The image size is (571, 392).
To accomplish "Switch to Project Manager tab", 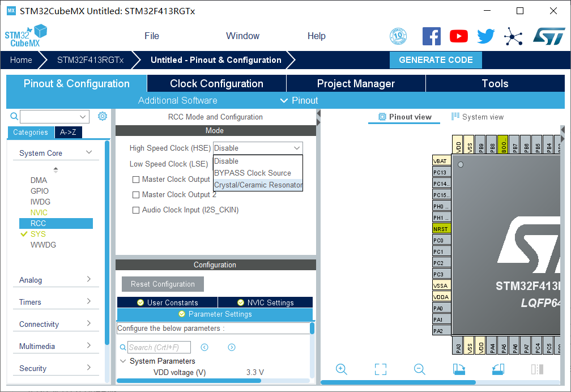I will [356, 83].
